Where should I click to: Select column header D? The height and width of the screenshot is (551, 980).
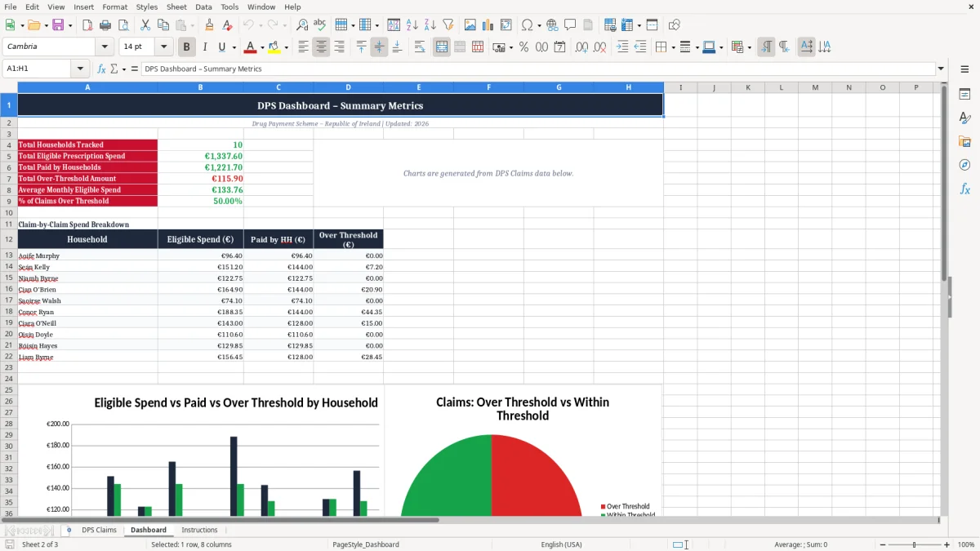tap(348, 87)
